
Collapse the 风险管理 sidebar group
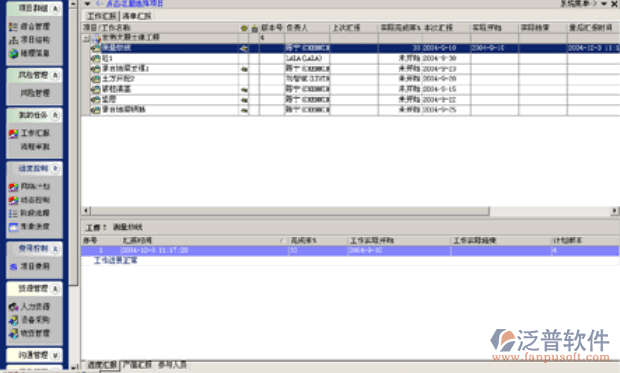pos(55,75)
